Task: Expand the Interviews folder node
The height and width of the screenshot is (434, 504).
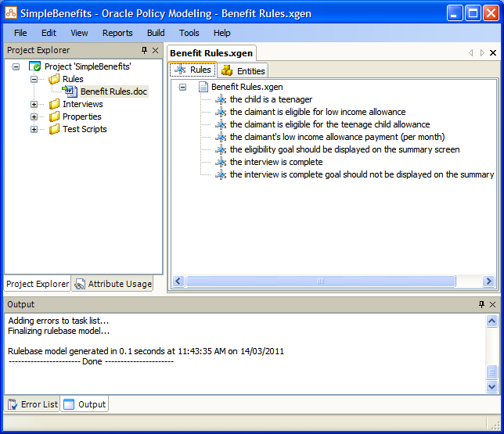Action: coord(34,105)
